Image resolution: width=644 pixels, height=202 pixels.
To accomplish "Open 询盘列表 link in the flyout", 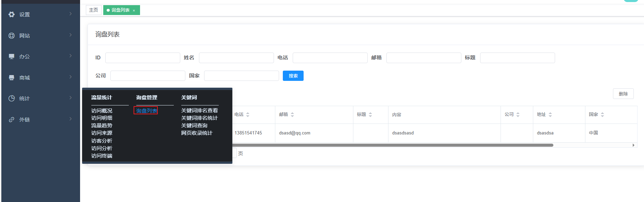I will click(x=147, y=111).
